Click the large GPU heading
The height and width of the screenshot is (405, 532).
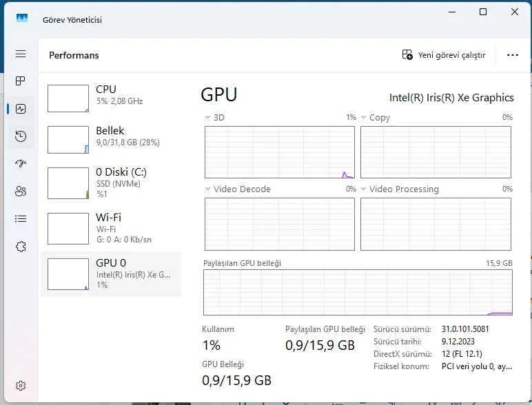tap(219, 94)
